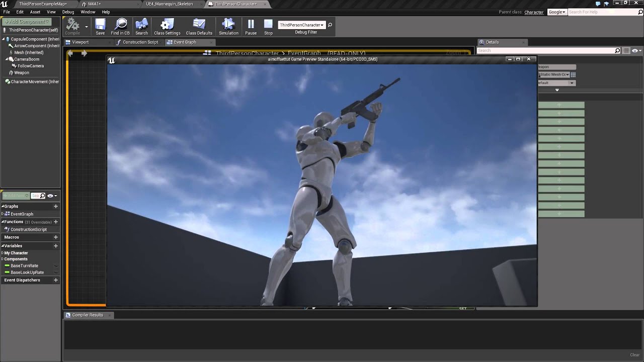Toggle BaseTurnRate variable editable eye
This screenshot has width=644, height=362.
[56, 265]
